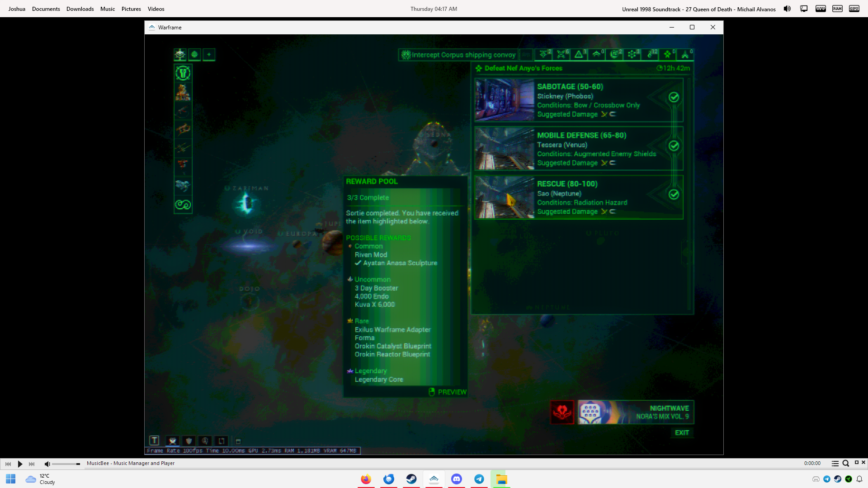Image resolution: width=868 pixels, height=488 pixels.
Task: Open the Documents menu in the top bar
Action: pyautogui.click(x=46, y=9)
